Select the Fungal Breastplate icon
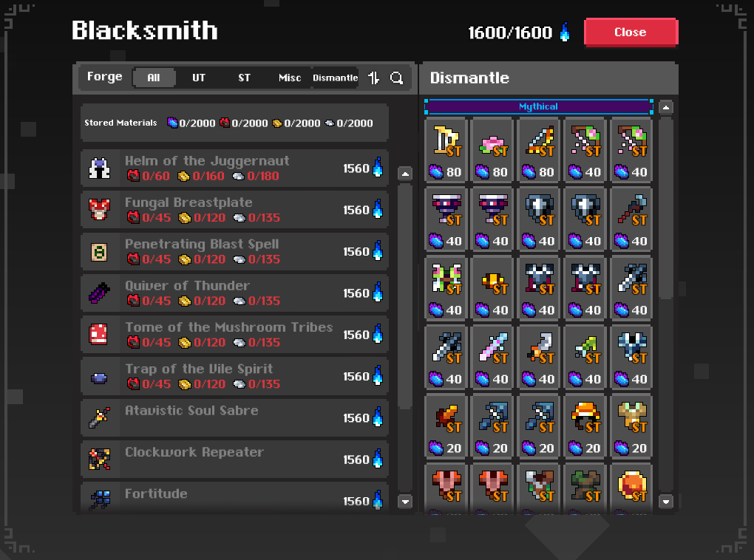The width and height of the screenshot is (754, 560). click(x=100, y=210)
